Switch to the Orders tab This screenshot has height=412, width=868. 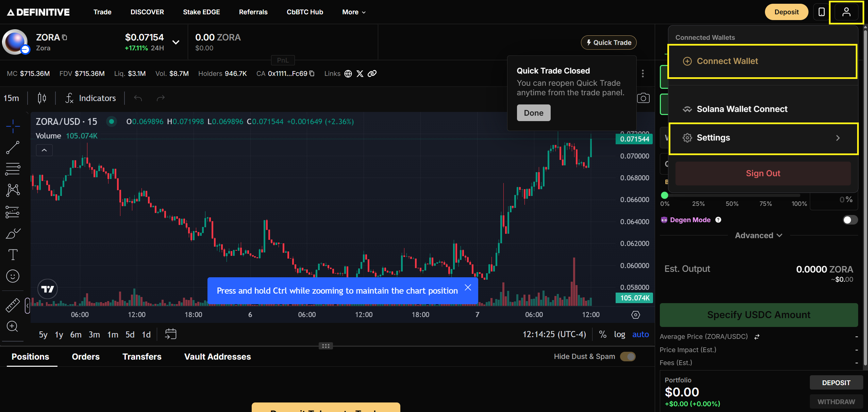pos(86,357)
